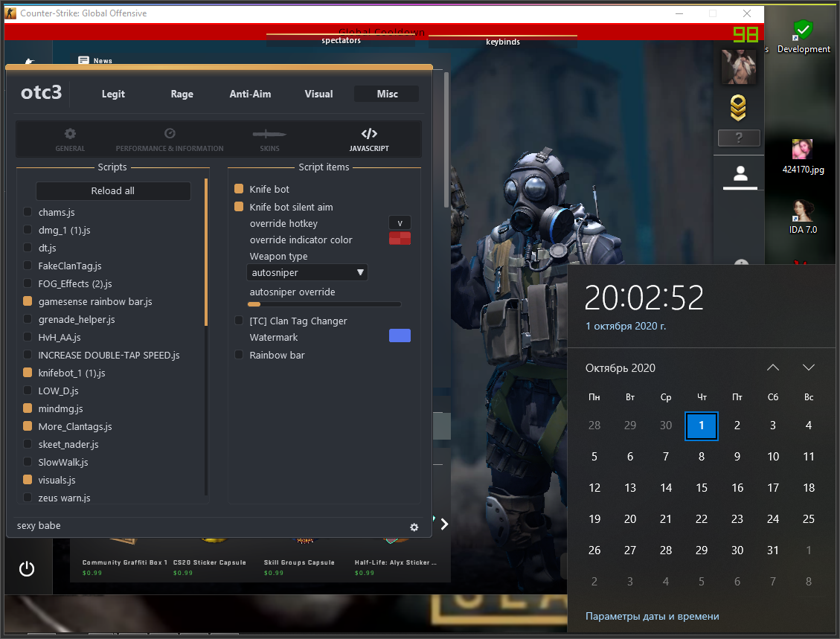Select October 15 in calendar
The image size is (840, 639).
pyautogui.click(x=702, y=488)
